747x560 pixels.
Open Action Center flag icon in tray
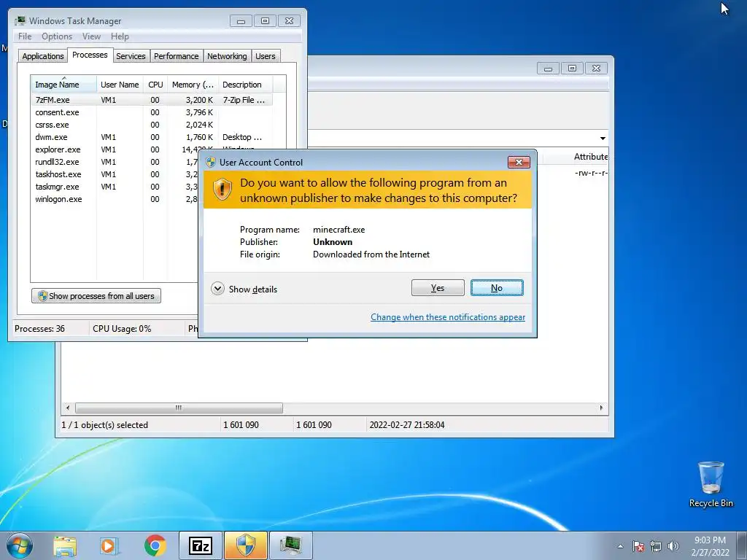coord(638,546)
